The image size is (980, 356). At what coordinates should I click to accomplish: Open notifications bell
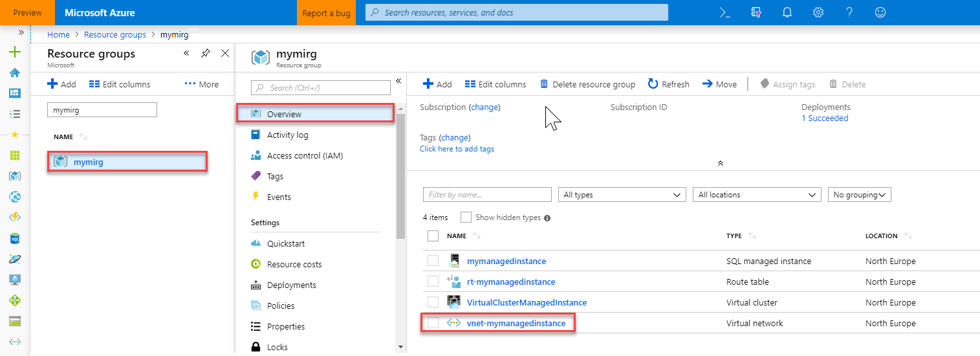coord(787,12)
